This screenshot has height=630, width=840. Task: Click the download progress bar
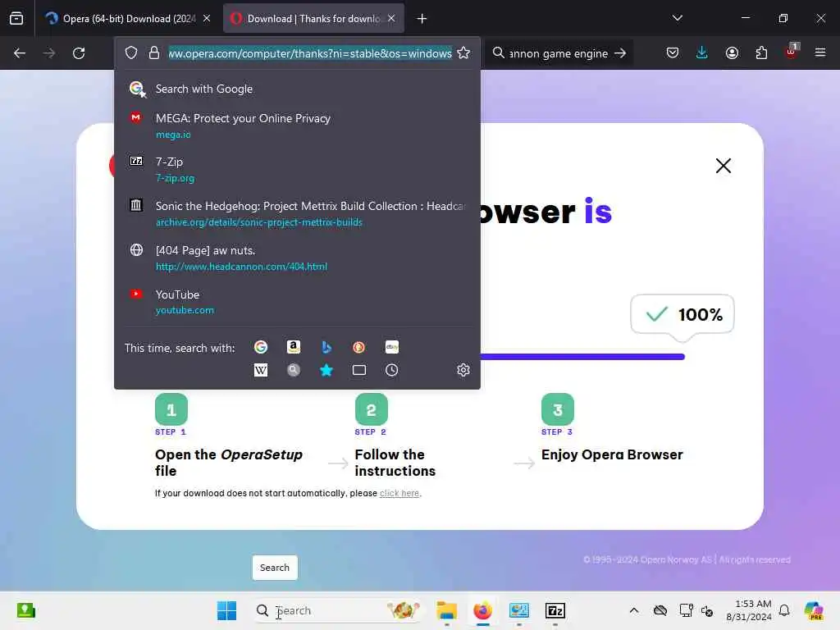tap(582, 357)
